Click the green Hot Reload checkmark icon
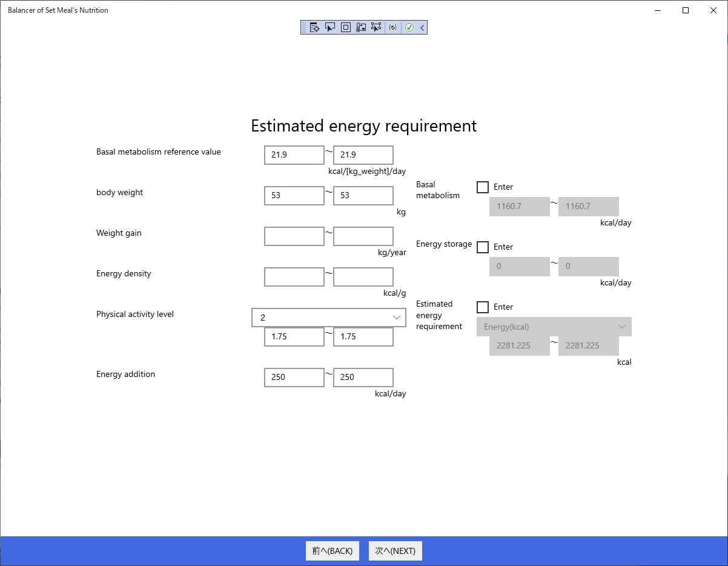This screenshot has width=728, height=566. coord(409,27)
